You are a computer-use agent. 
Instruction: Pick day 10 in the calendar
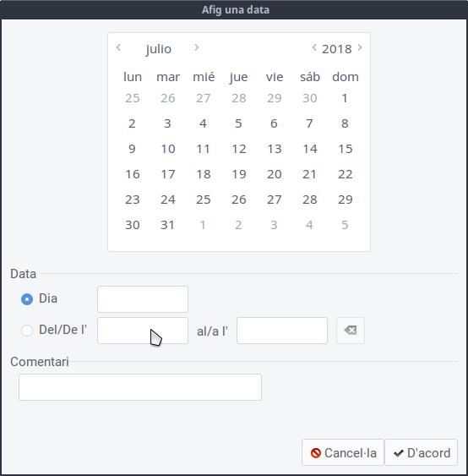click(x=168, y=149)
